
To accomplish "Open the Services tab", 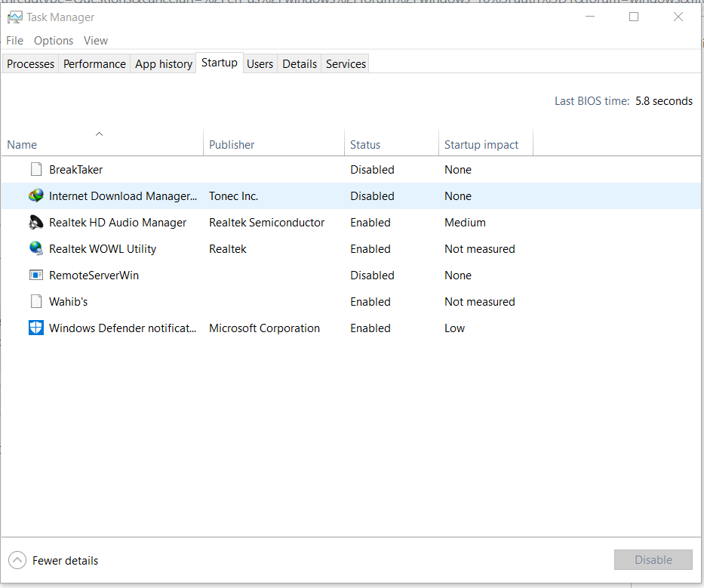I will click(346, 64).
